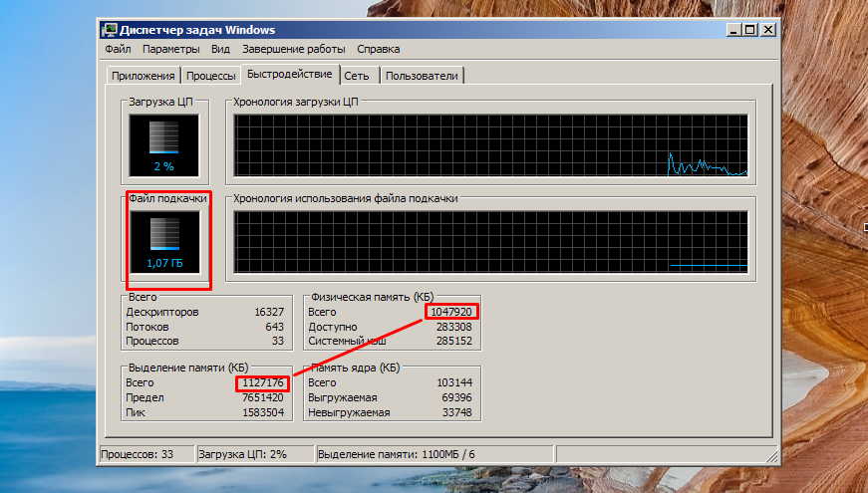Click the Дескрипторов value 16327
Image resolution: width=868 pixels, height=493 pixels.
(x=269, y=312)
